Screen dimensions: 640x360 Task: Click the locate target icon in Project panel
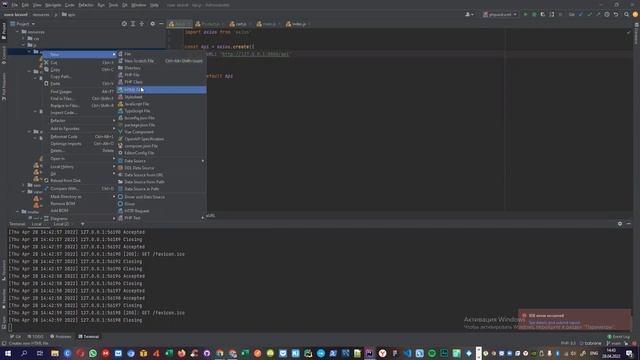tap(124, 24)
